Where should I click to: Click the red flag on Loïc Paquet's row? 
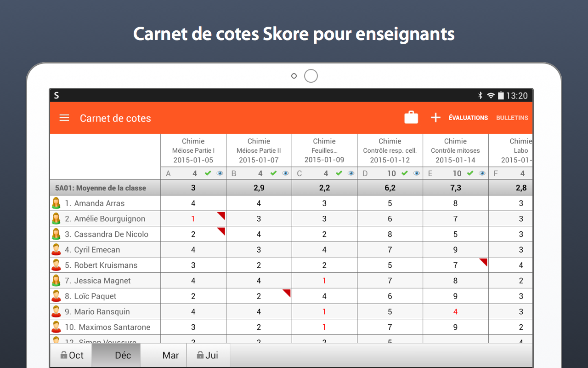287,293
